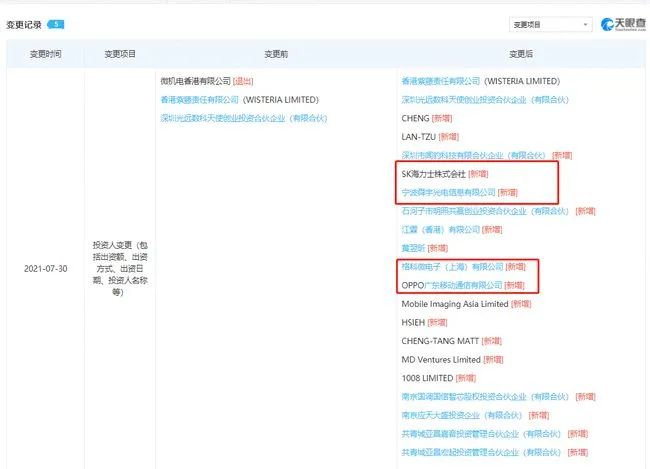Open 香港紫藤责任有限公司 link in the 变更前 column

coord(199,100)
